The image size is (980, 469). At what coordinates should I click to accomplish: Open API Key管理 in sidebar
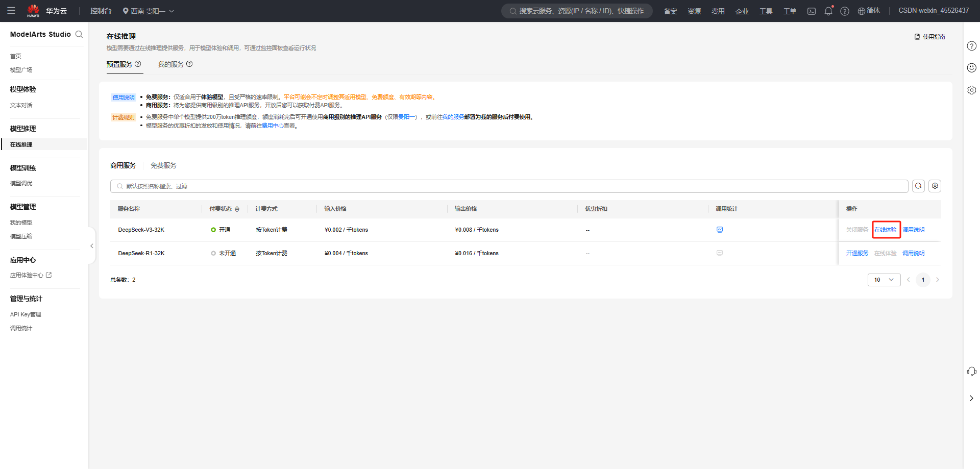click(26, 314)
